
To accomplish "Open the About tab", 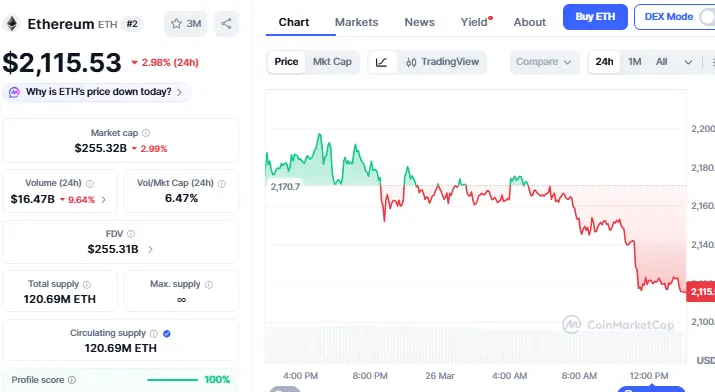I will [x=529, y=22].
